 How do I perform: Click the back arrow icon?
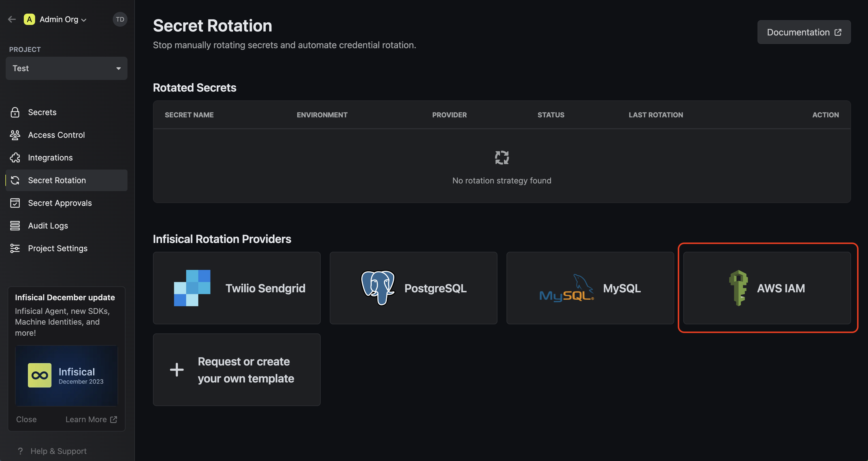tap(12, 19)
